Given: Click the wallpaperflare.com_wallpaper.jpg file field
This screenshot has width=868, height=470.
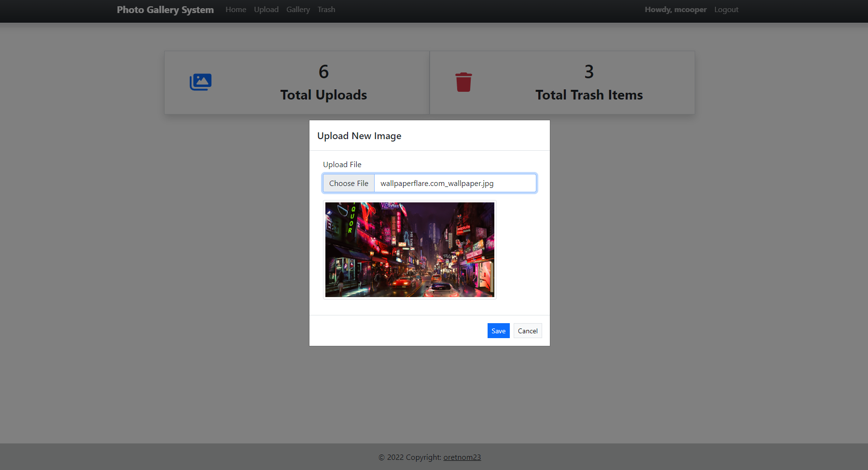Looking at the screenshot, I should point(430,183).
